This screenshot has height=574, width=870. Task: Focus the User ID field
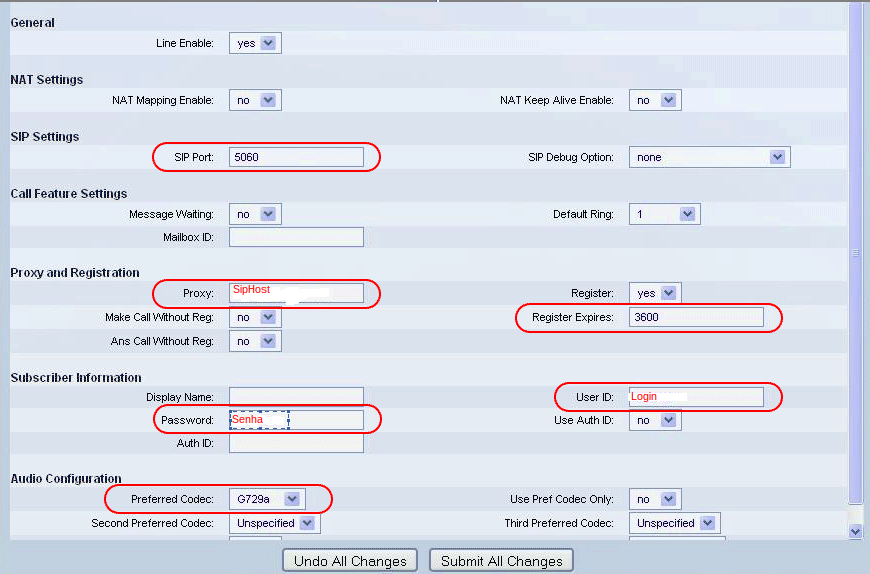point(696,397)
